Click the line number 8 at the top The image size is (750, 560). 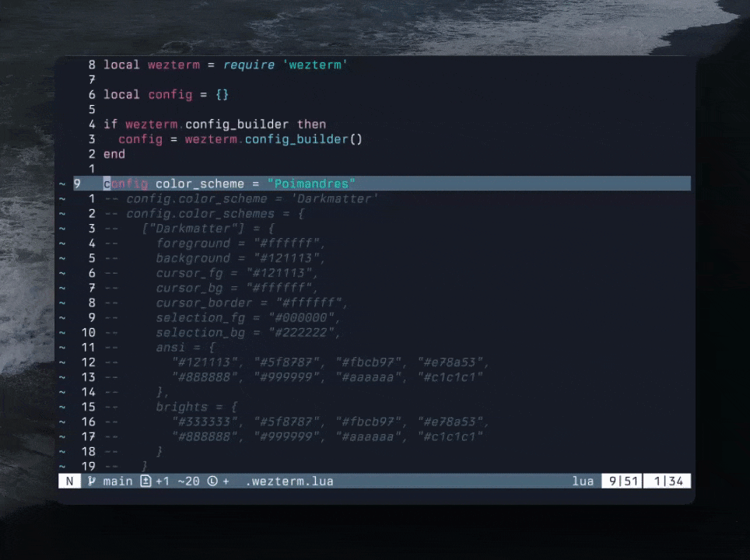click(92, 65)
